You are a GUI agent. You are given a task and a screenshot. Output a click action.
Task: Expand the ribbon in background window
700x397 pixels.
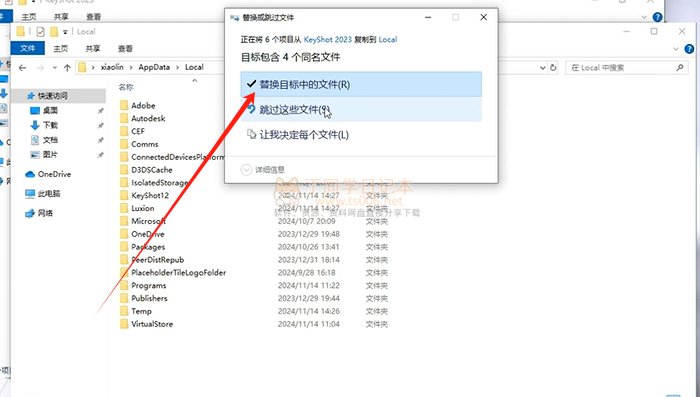tap(644, 17)
